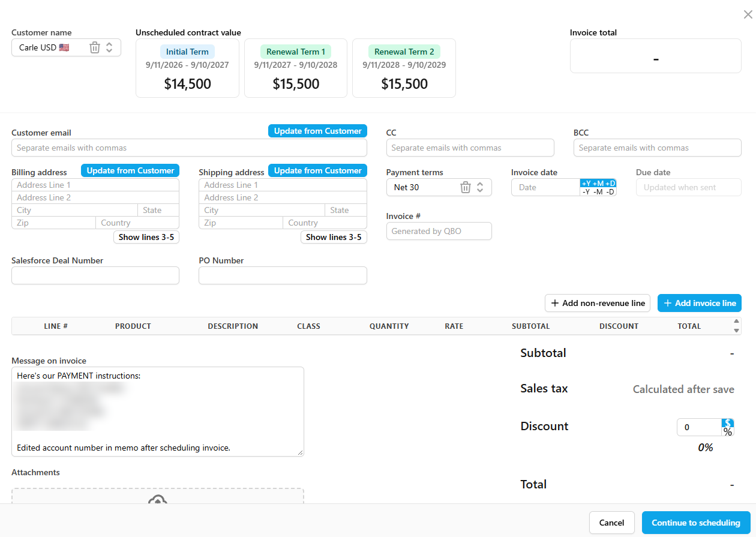Add one year with +Y
Viewport: 756px width, 537px height.
[x=586, y=183]
